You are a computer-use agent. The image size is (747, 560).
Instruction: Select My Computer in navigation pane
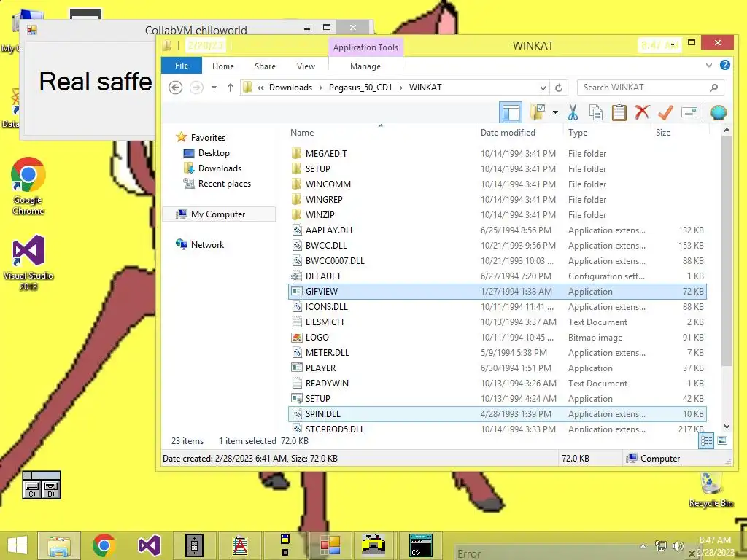click(x=219, y=214)
